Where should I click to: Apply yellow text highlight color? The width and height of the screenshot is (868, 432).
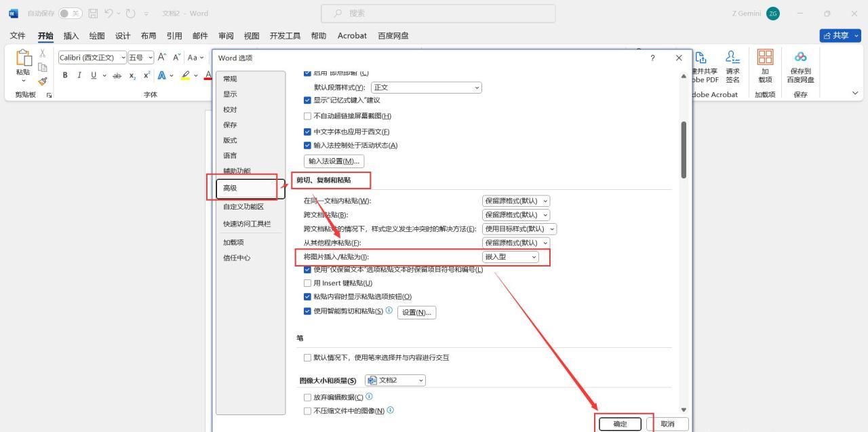(x=185, y=75)
